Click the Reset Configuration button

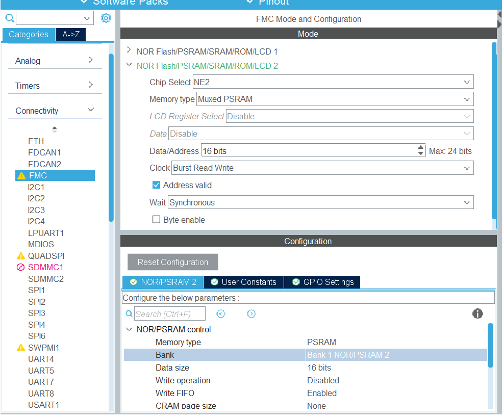(173, 262)
